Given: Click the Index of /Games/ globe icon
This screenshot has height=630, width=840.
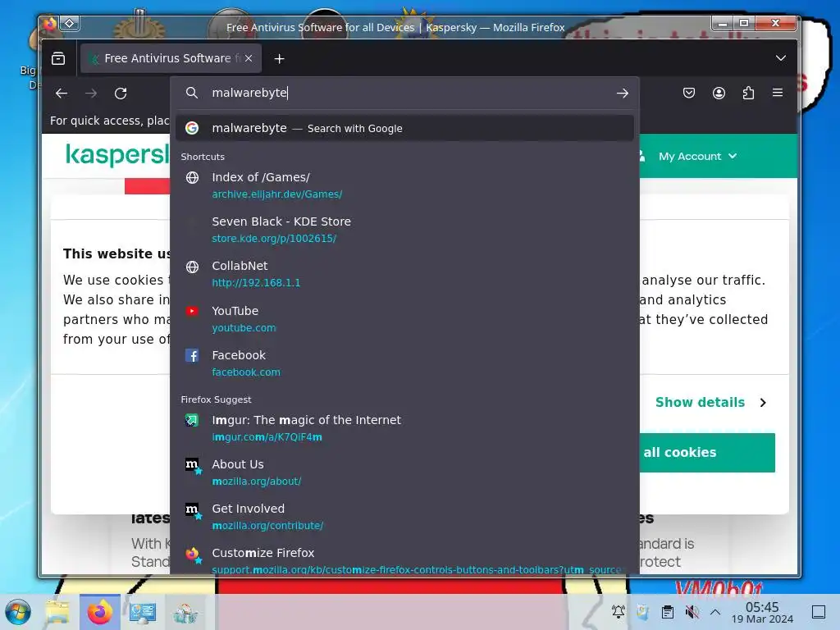Looking at the screenshot, I should [x=192, y=178].
